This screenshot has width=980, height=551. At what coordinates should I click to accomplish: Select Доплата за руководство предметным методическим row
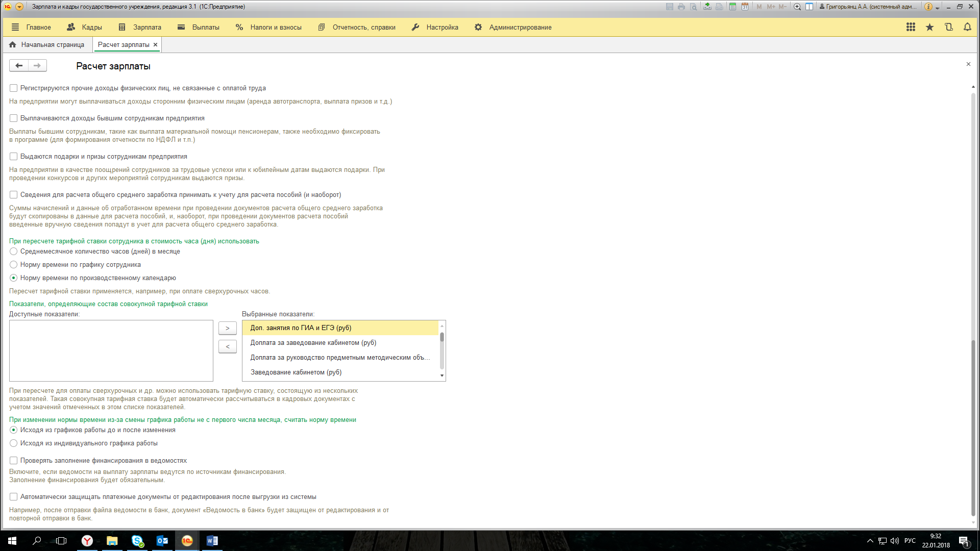pyautogui.click(x=340, y=358)
